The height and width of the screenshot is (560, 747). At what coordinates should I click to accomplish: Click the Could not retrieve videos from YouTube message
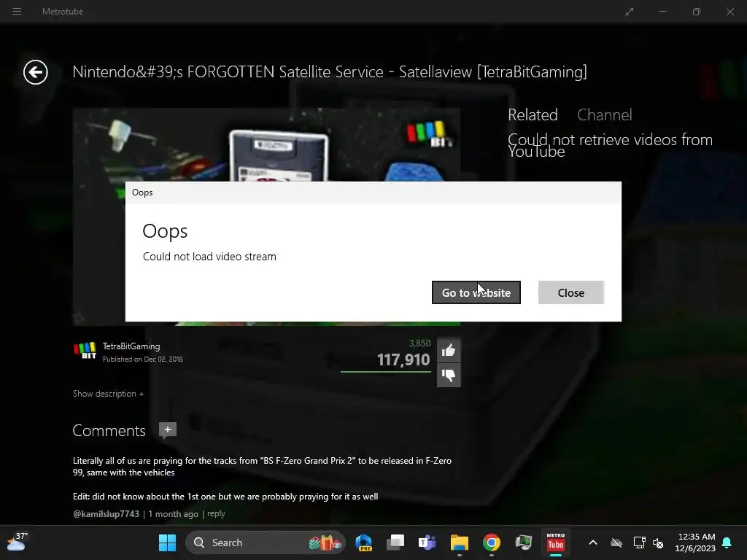[x=611, y=145]
